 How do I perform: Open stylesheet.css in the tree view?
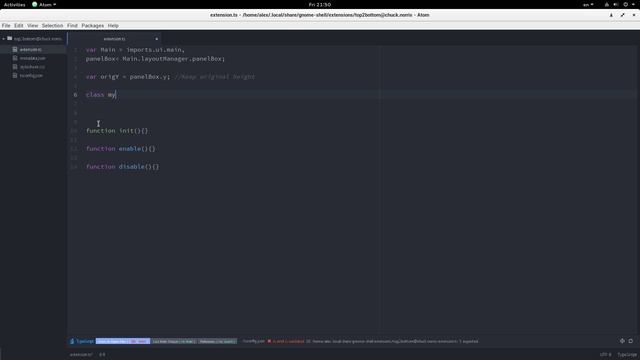32,67
